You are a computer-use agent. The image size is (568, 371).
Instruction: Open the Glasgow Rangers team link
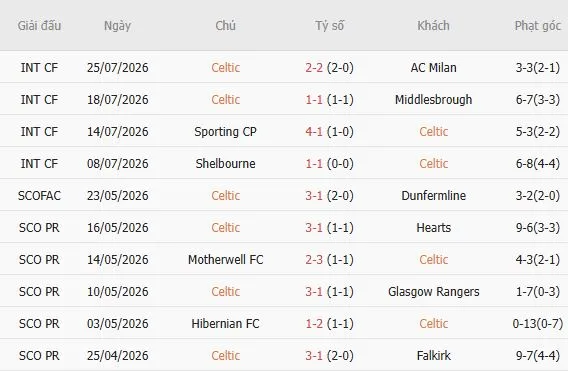[433, 292]
